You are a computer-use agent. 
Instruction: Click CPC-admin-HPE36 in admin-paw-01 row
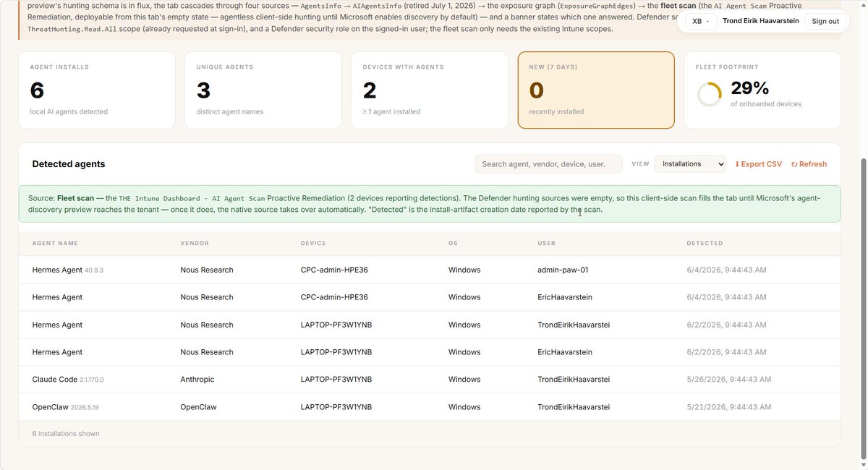pyautogui.click(x=334, y=270)
